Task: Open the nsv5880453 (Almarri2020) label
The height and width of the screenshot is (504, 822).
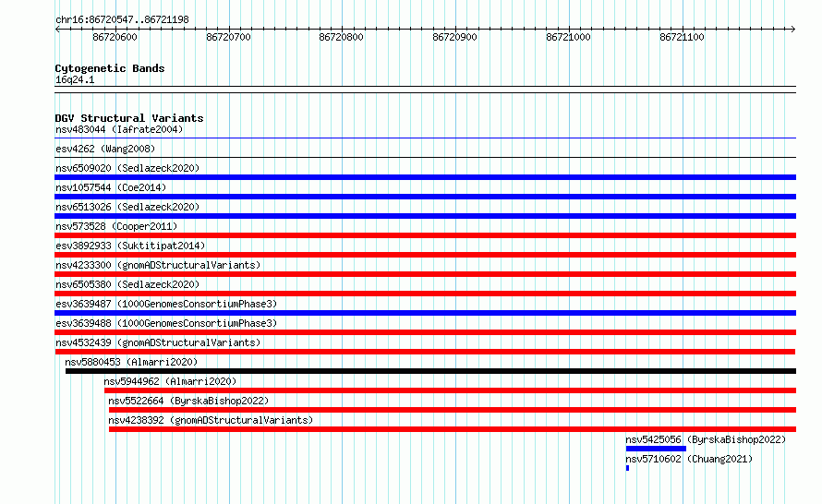Action: tap(131, 362)
